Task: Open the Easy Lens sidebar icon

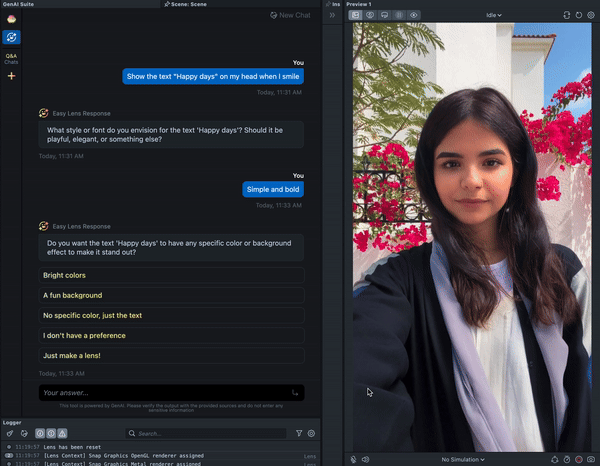Action: tap(12, 37)
